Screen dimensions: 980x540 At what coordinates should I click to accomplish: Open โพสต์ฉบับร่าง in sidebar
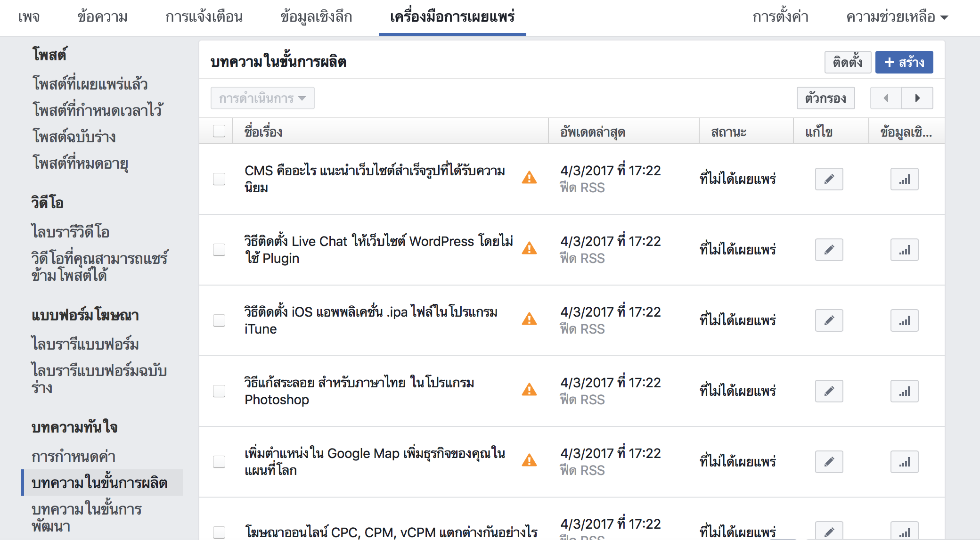click(x=74, y=137)
